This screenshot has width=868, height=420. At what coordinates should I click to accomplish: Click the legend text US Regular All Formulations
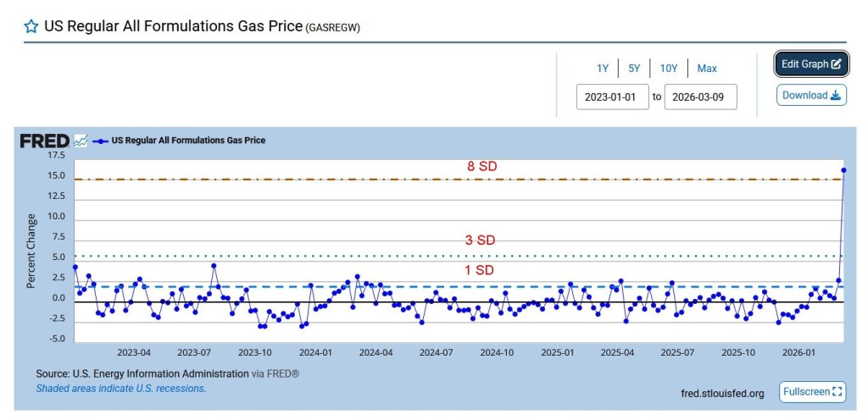(x=188, y=141)
